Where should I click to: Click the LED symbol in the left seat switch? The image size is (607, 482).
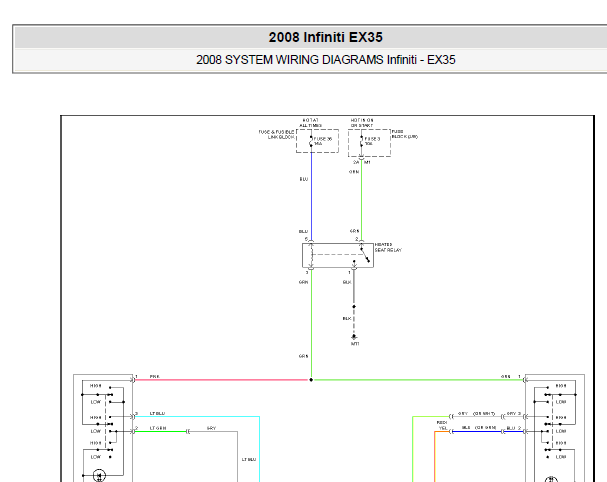pos(99,475)
